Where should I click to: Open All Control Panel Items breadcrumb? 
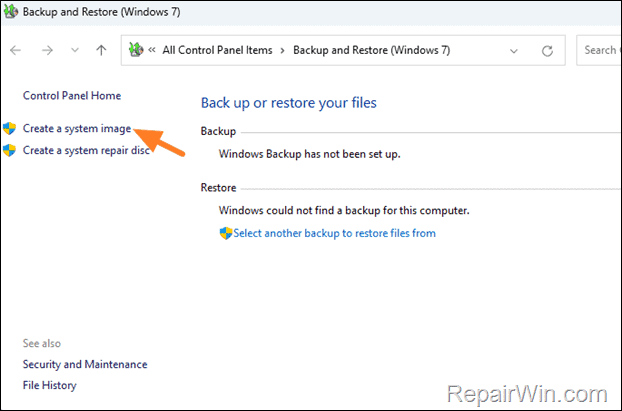(x=217, y=50)
